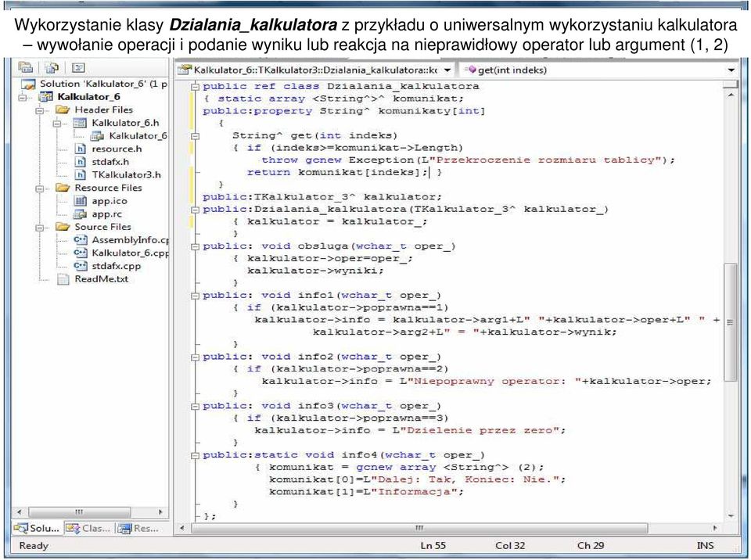The width and height of the screenshot is (751, 560).
Task: Collapse the static void info4 outline
Action: pyautogui.click(x=195, y=455)
